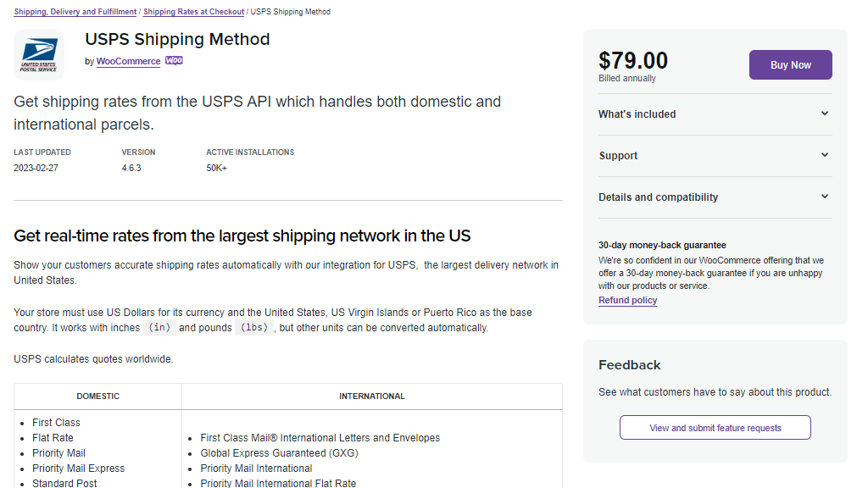Open the Refund policy link

click(627, 300)
